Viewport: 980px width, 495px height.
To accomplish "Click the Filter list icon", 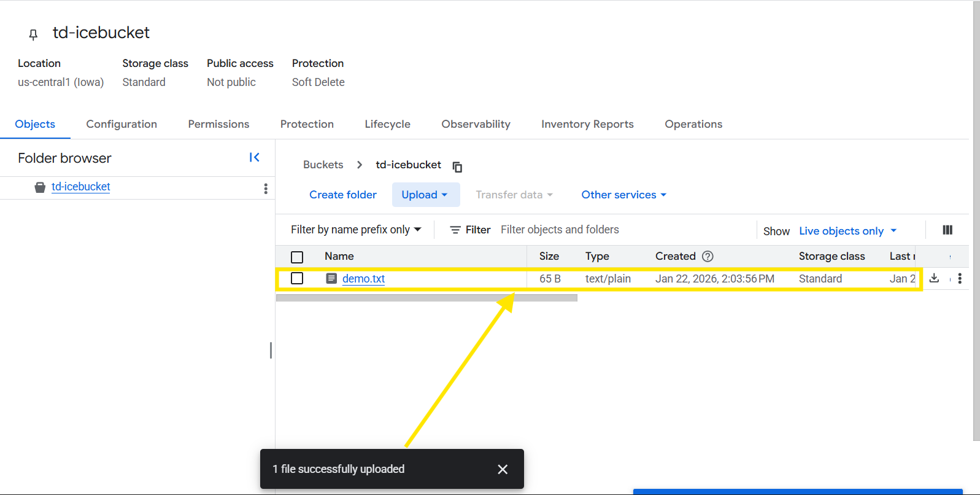I will [x=455, y=230].
